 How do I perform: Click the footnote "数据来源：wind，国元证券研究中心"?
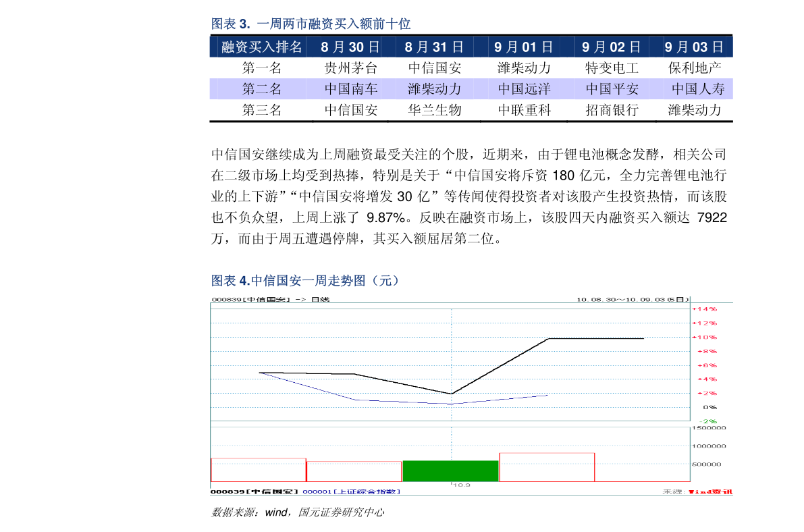pos(298,512)
